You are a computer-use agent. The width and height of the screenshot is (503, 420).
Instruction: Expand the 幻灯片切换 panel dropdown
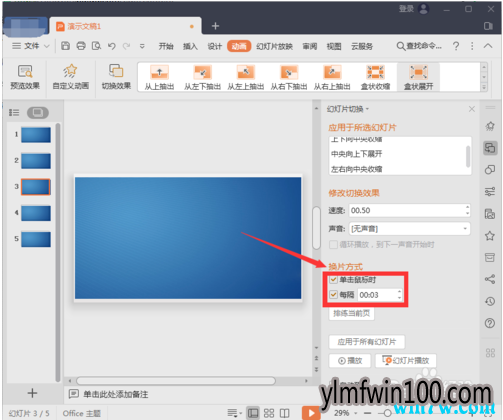[367, 109]
